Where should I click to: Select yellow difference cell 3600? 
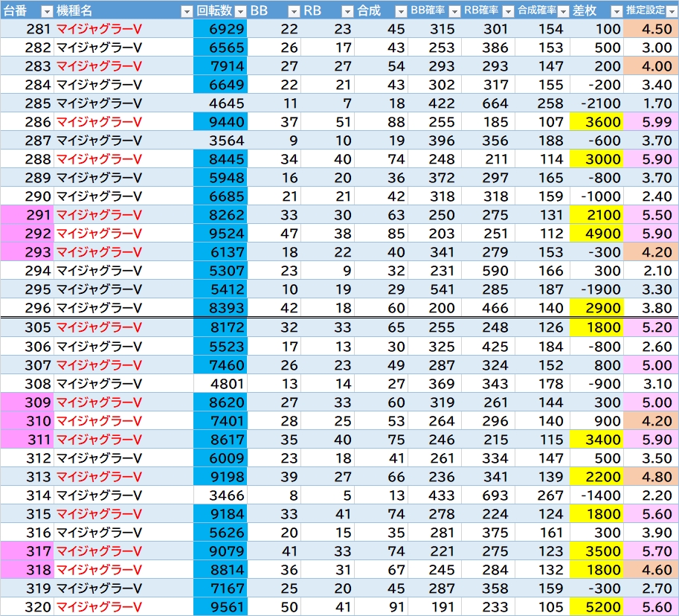pyautogui.click(x=596, y=122)
